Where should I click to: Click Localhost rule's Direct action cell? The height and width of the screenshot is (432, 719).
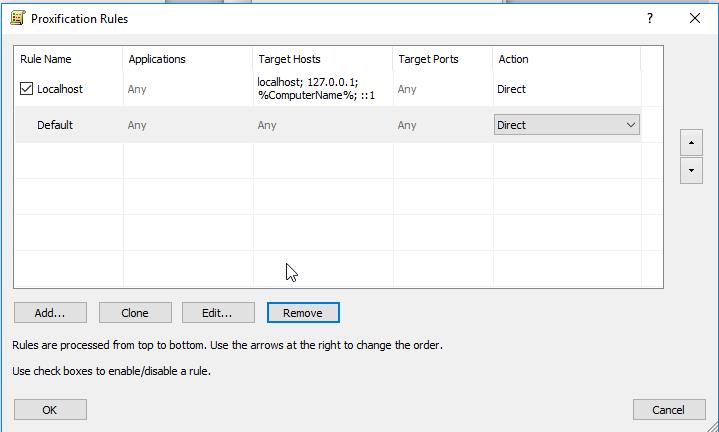[x=511, y=89]
